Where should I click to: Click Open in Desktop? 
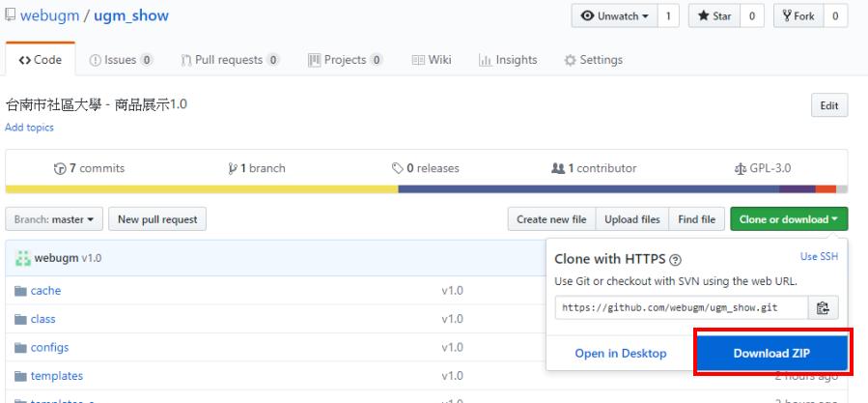point(621,353)
